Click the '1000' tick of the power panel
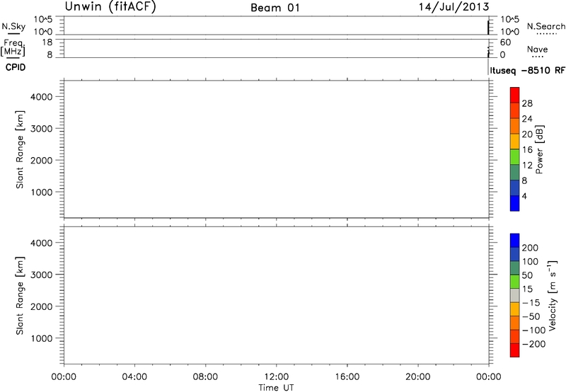 (x=42, y=192)
